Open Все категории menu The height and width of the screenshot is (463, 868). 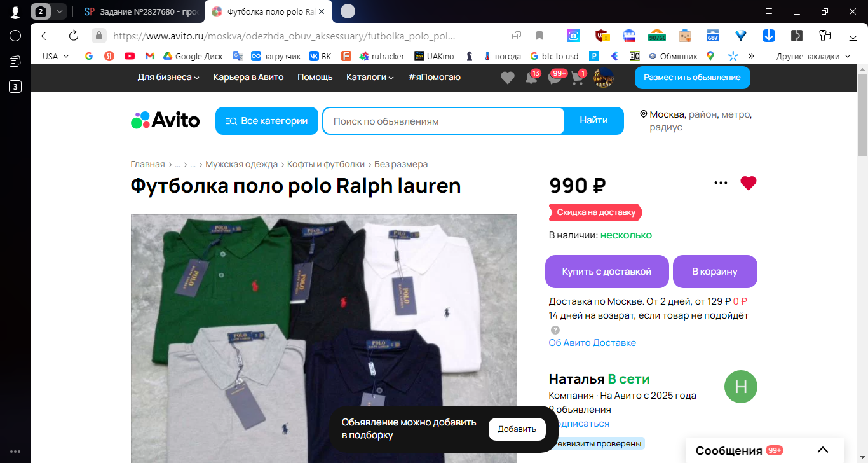click(x=267, y=121)
